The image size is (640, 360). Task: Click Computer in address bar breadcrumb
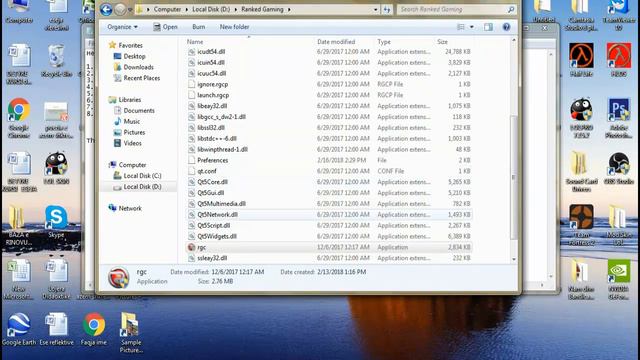click(167, 9)
